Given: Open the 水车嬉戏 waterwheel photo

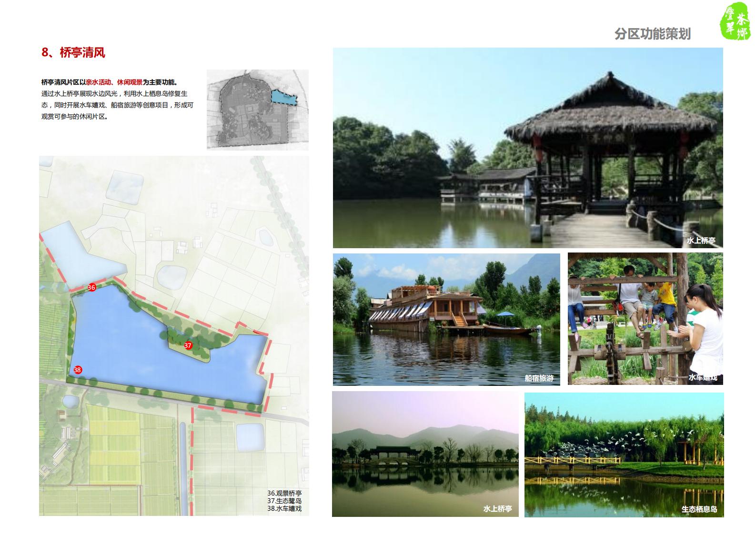Looking at the screenshot, I should 645,319.
